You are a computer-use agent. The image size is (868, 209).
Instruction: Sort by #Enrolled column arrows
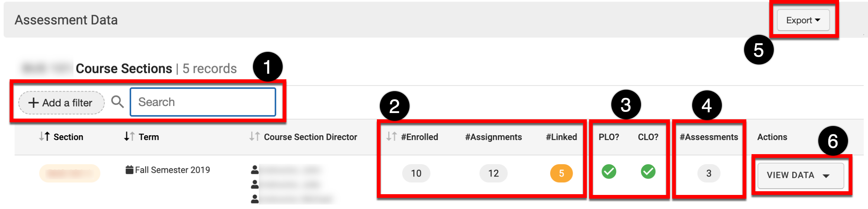click(x=391, y=137)
